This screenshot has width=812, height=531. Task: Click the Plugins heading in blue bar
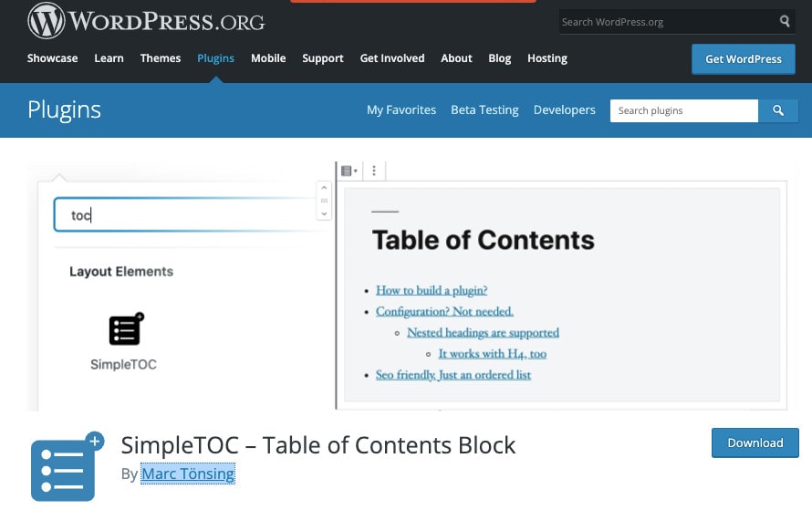pos(64,109)
